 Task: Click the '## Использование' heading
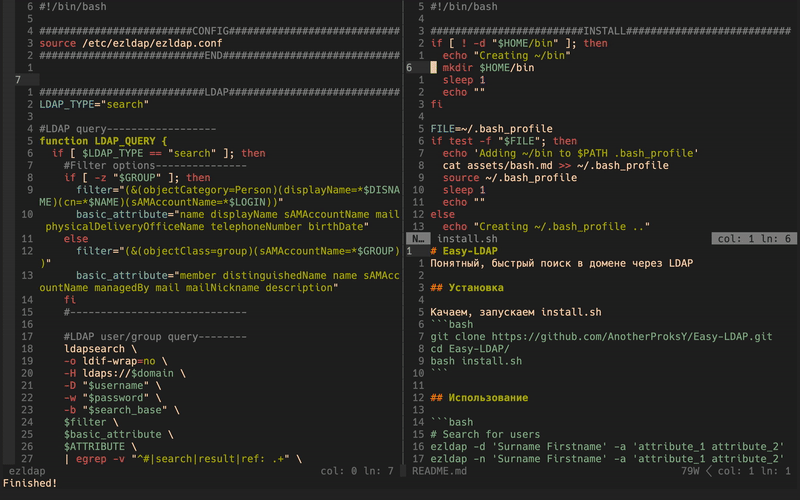point(479,398)
